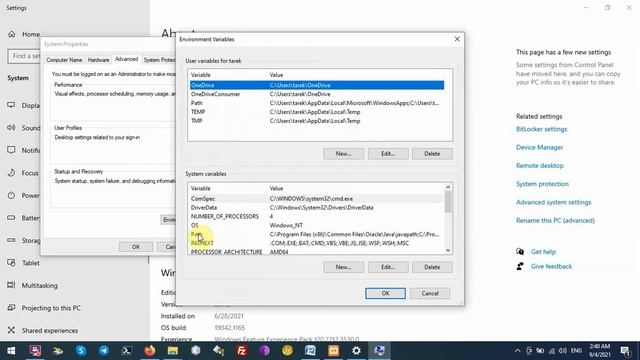This screenshot has width=640, height=360.
Task: Open Remote desktop link
Action: (x=540, y=166)
